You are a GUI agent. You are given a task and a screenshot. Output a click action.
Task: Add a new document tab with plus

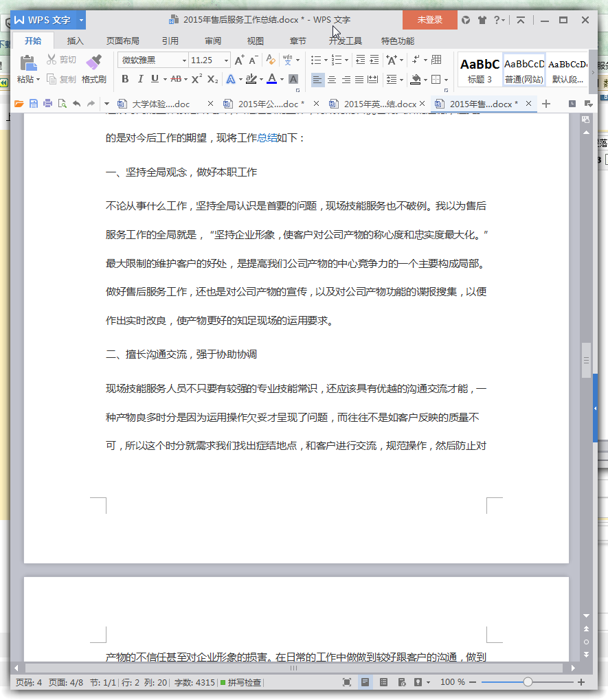[546, 104]
